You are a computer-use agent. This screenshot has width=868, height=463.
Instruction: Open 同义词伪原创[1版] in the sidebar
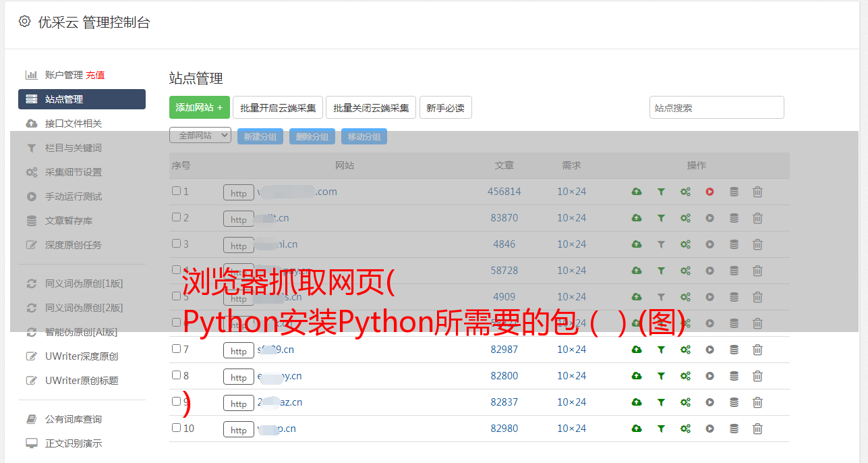[x=84, y=283]
